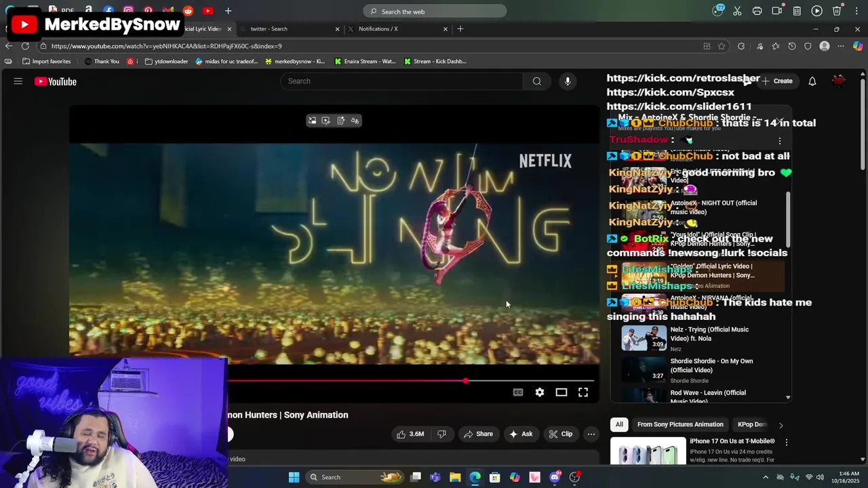Click printer icon in top bar
The width and height of the screenshot is (868, 488).
click(757, 11)
